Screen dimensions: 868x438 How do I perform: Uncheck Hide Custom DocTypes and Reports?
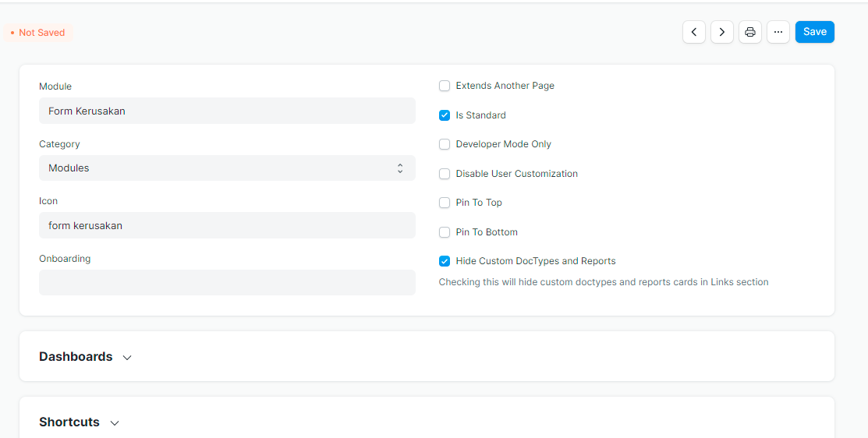pos(444,261)
